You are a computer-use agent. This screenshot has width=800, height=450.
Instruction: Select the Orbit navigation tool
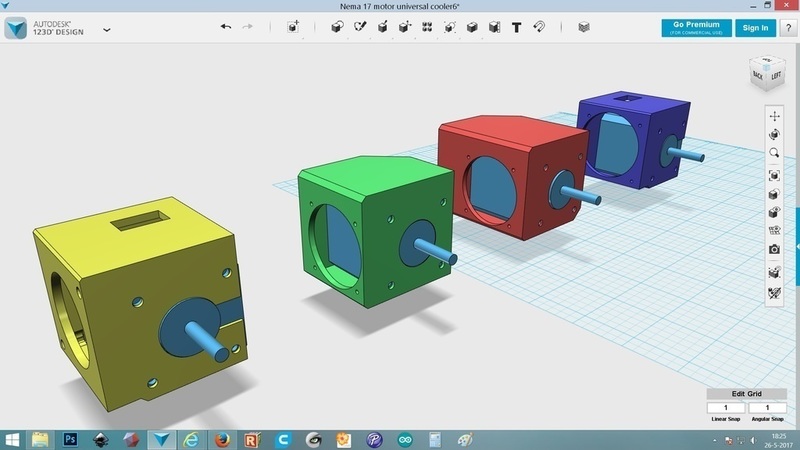(x=774, y=134)
